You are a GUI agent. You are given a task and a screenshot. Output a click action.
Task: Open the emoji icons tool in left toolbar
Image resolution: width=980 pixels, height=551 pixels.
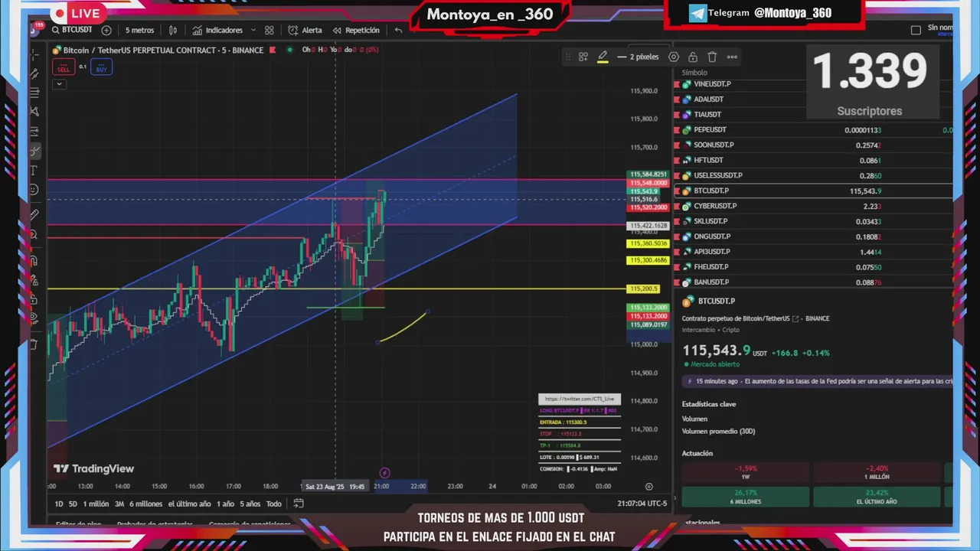pyautogui.click(x=34, y=189)
